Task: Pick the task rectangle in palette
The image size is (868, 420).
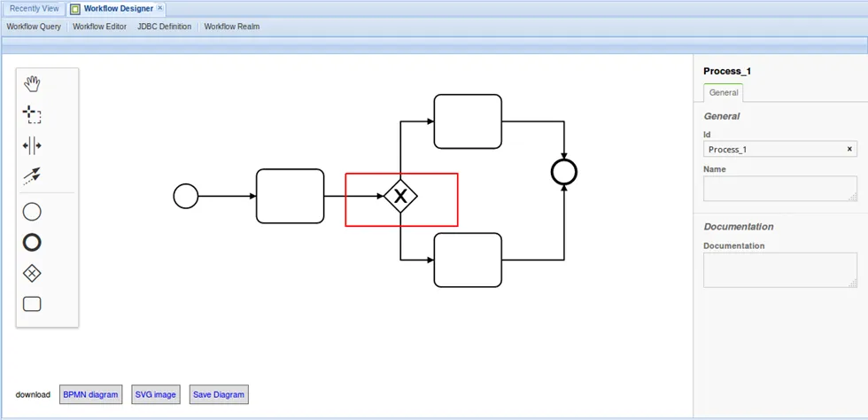Action: click(32, 304)
